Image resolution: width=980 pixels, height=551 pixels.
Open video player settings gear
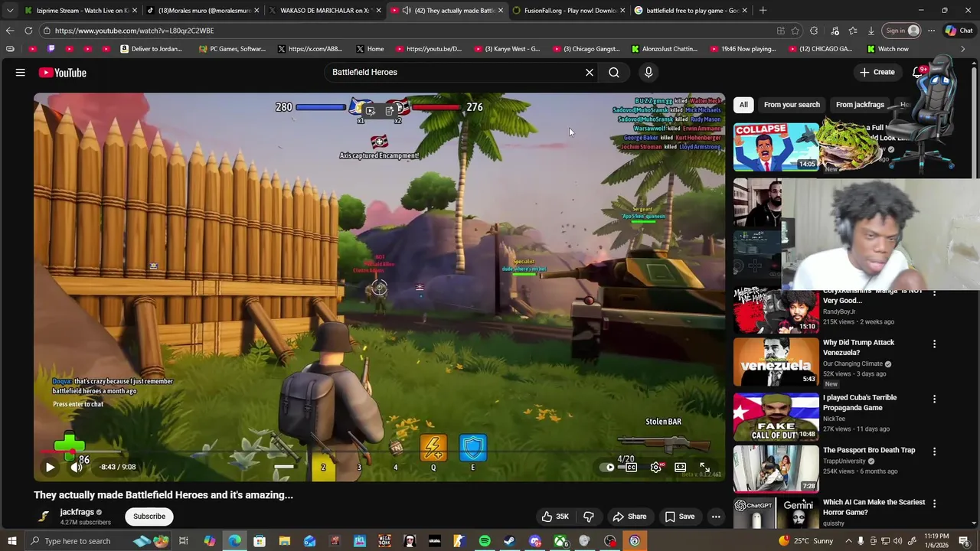(x=656, y=467)
